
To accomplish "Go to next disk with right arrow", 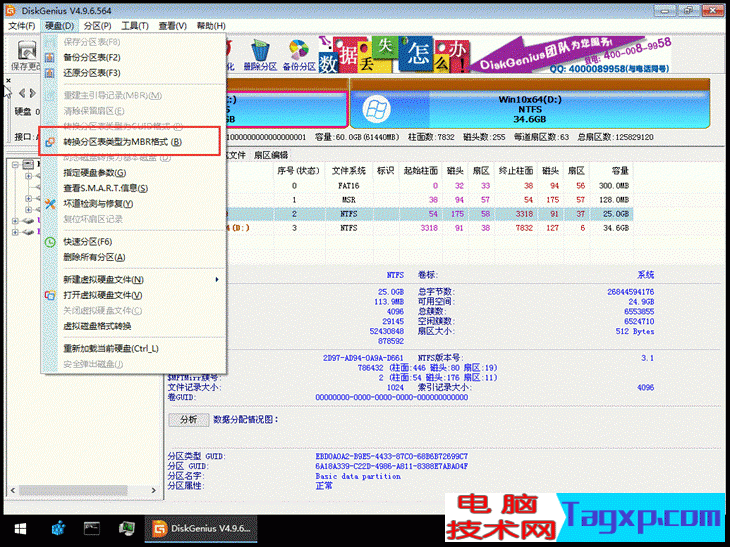I will point(33,93).
